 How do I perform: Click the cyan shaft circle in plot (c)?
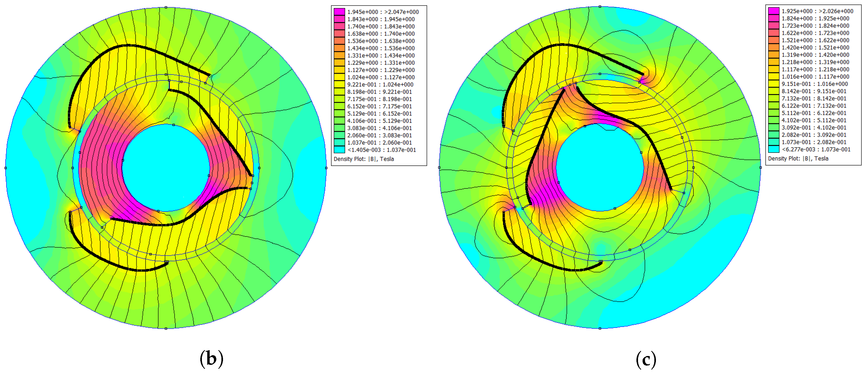(x=600, y=168)
